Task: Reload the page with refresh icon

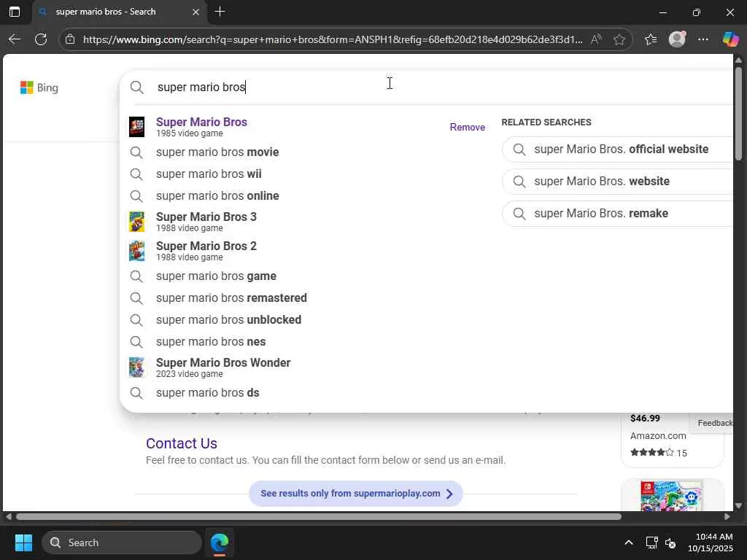Action: pyautogui.click(x=41, y=39)
